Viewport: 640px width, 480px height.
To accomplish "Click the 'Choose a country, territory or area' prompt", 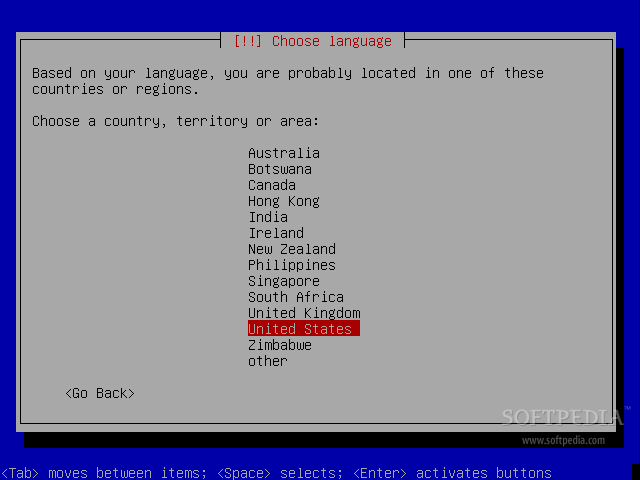I will tap(176, 121).
